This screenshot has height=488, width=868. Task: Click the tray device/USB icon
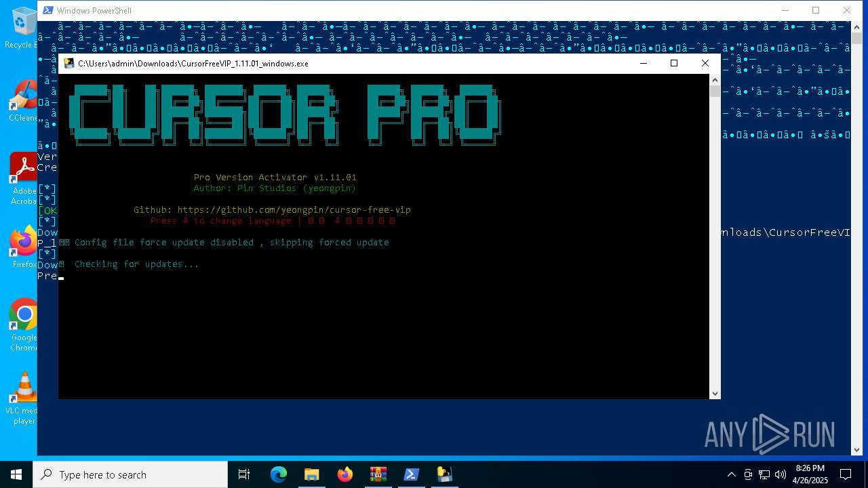tap(748, 474)
